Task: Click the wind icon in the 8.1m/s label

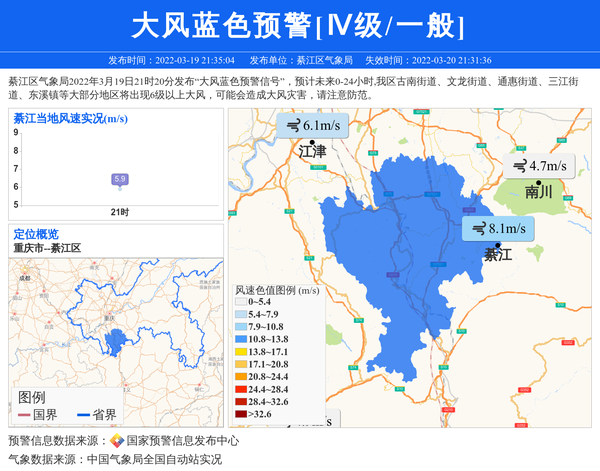Action: click(x=477, y=229)
